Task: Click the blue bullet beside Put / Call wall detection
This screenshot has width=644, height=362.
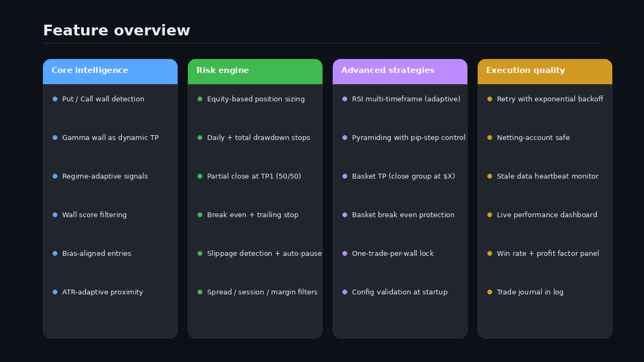Action: click(x=55, y=99)
